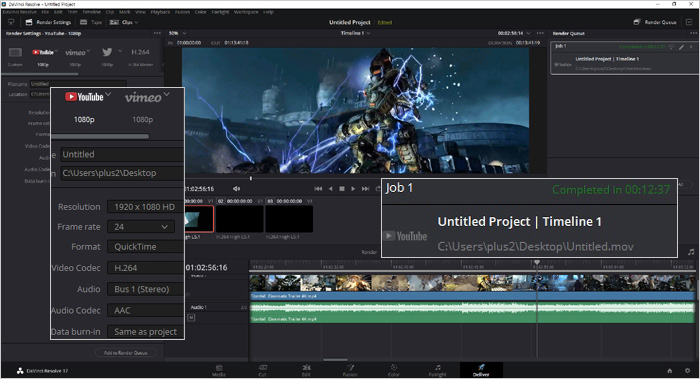Click the monitor icon left of Render Settings
This screenshot has height=379, width=700.
[11, 22]
